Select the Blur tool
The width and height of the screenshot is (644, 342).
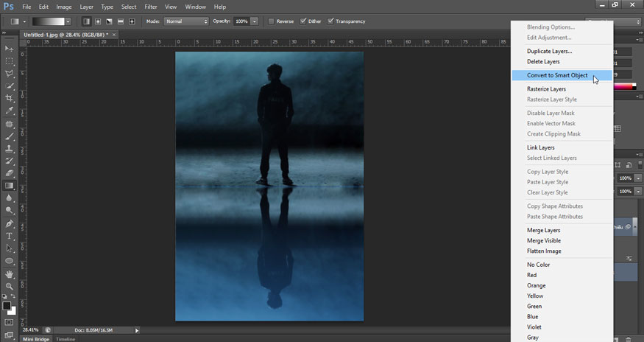click(9, 198)
